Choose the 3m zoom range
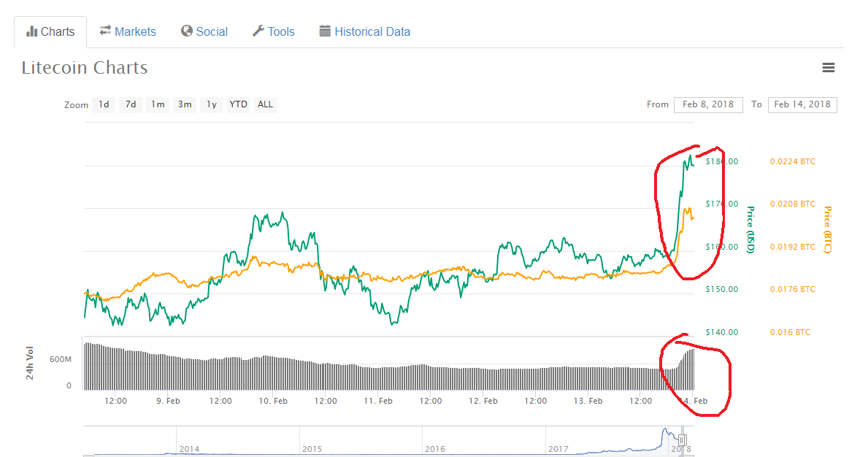Viewport: 868px width, 457px height. (185, 104)
